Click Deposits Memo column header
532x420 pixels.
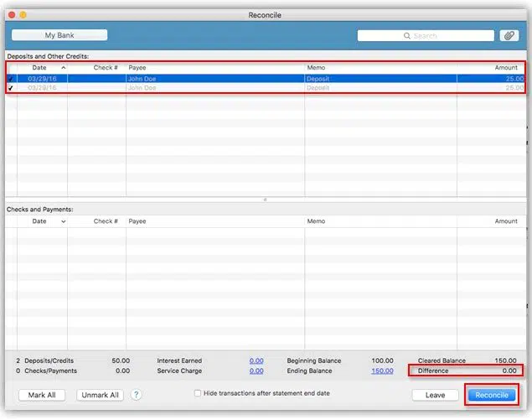click(x=380, y=68)
